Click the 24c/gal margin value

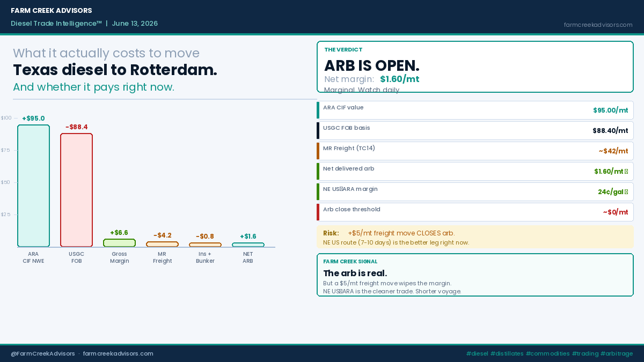[x=612, y=192]
